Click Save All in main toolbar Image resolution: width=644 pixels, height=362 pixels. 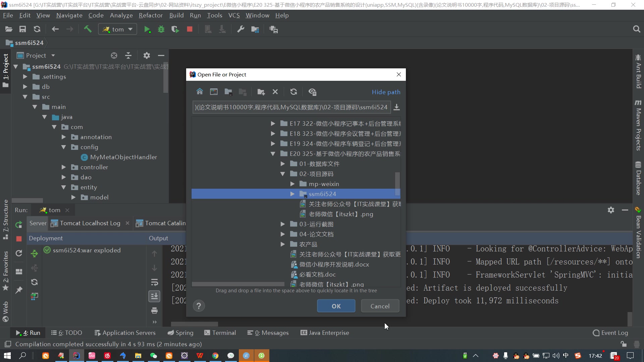point(22,29)
